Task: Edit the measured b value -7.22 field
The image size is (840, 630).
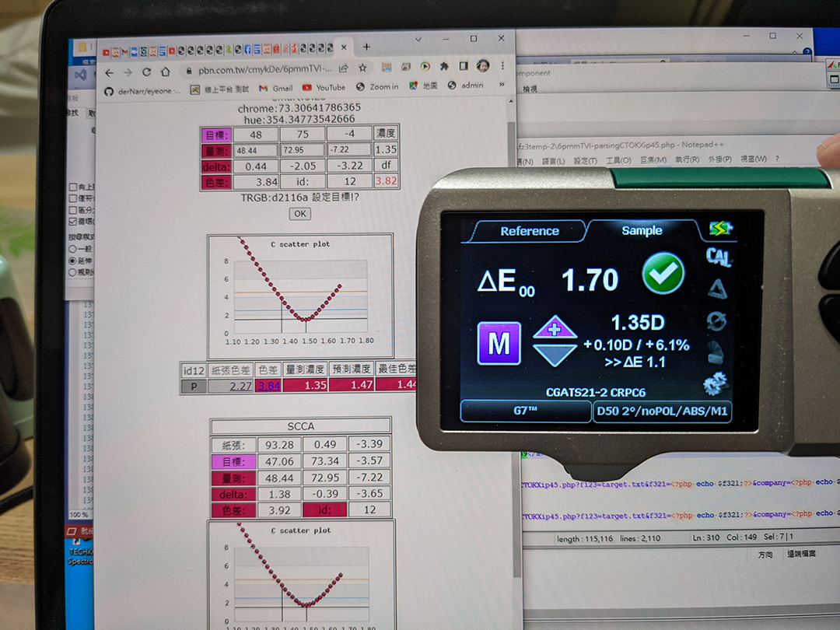Action: [x=349, y=149]
